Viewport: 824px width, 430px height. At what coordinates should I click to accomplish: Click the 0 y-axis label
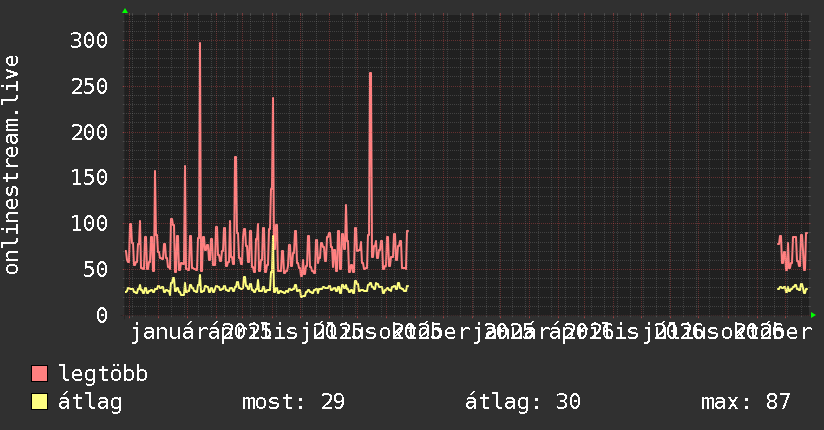pyautogui.click(x=101, y=315)
